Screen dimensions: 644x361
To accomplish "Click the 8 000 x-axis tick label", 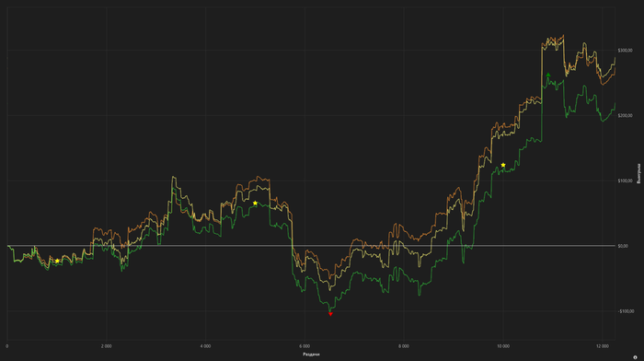I will click(x=404, y=346).
